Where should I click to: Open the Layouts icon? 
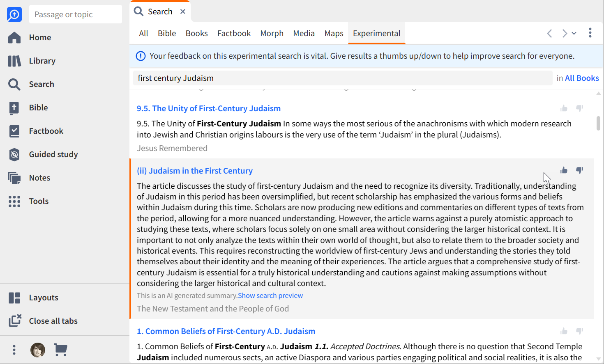click(14, 298)
